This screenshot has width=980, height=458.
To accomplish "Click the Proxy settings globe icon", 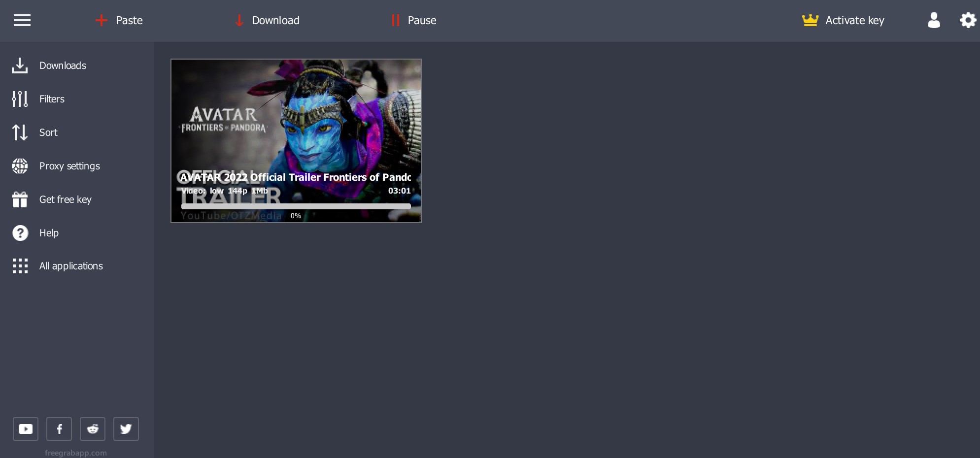I will [20, 166].
